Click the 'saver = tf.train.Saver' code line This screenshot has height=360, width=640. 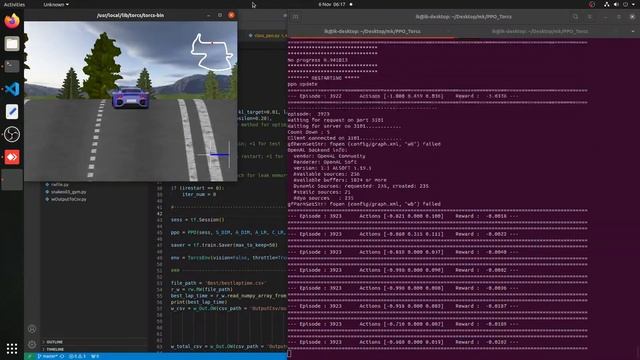[x=224, y=245]
